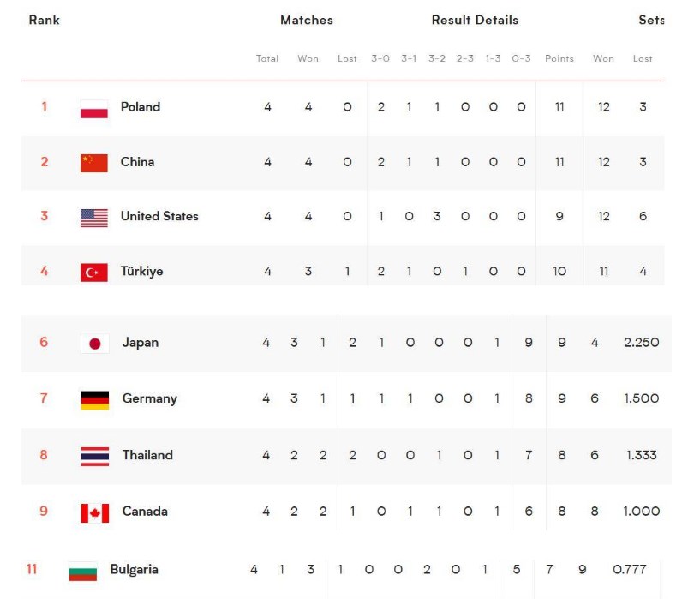Select the Result Details group header
Screen dimensions: 700x599
(x=475, y=20)
